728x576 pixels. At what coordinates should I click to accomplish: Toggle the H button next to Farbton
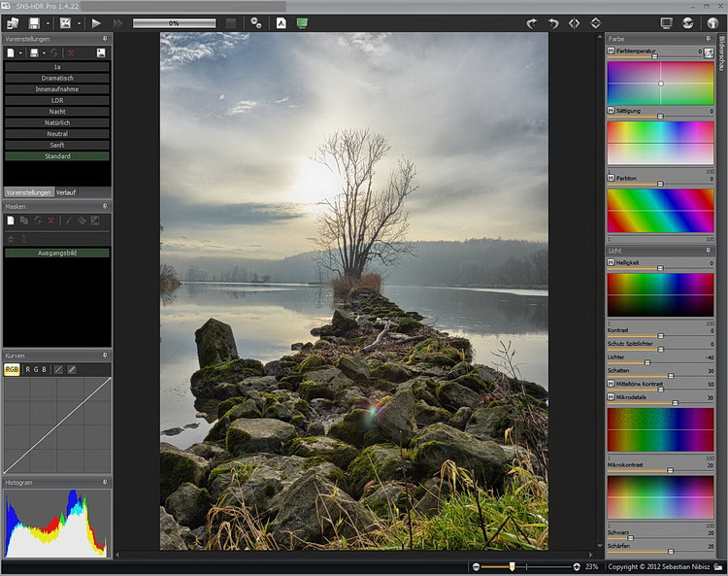[x=611, y=178]
